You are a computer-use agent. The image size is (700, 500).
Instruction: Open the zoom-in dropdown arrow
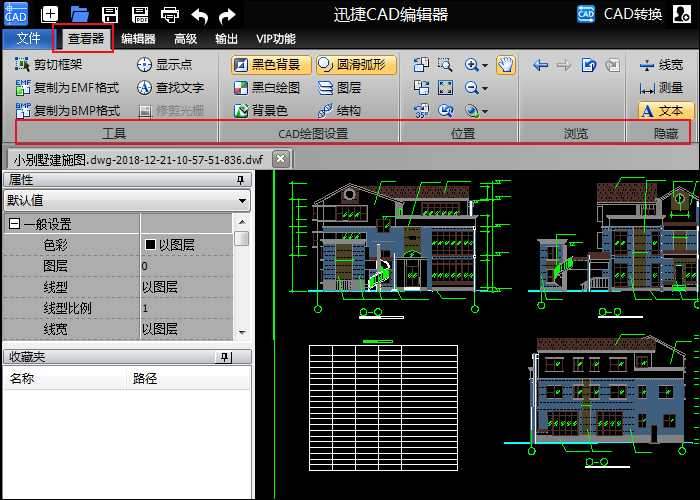485,66
